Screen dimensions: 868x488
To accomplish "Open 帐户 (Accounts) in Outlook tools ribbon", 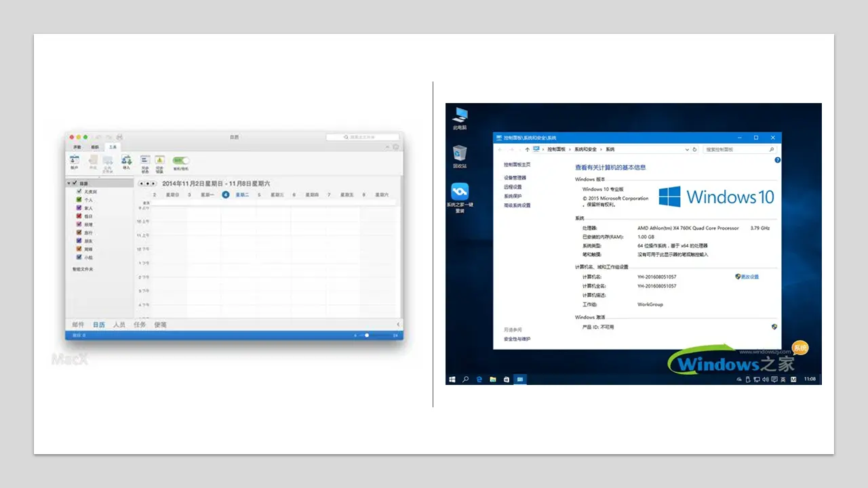I will [75, 162].
